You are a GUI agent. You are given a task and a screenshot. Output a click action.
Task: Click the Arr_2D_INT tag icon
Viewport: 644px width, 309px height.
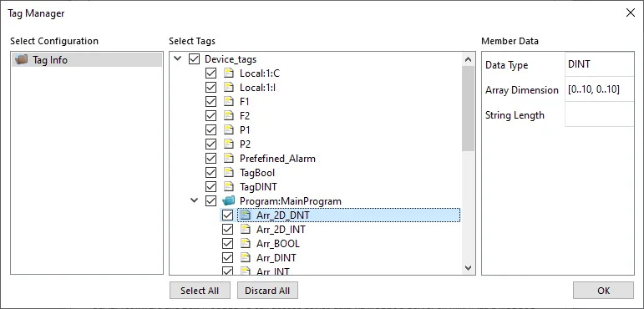pos(246,230)
